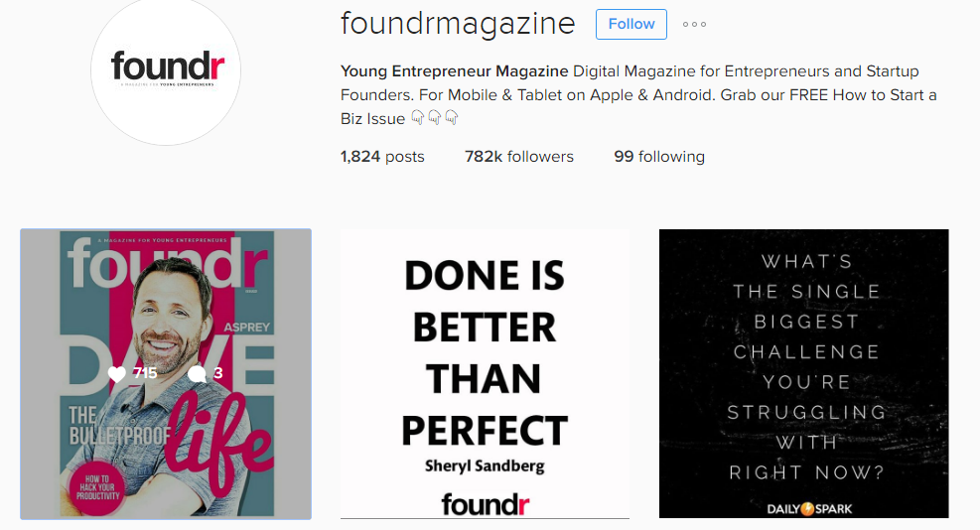980x530 pixels.
Task: Click the first pointing-down hand emoji
Action: [x=417, y=117]
